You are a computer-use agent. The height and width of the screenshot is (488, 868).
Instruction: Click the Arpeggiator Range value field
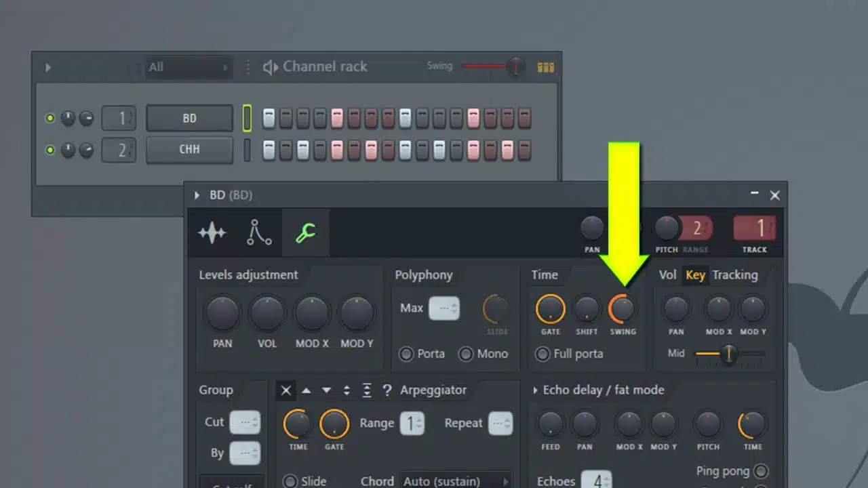[x=412, y=424]
